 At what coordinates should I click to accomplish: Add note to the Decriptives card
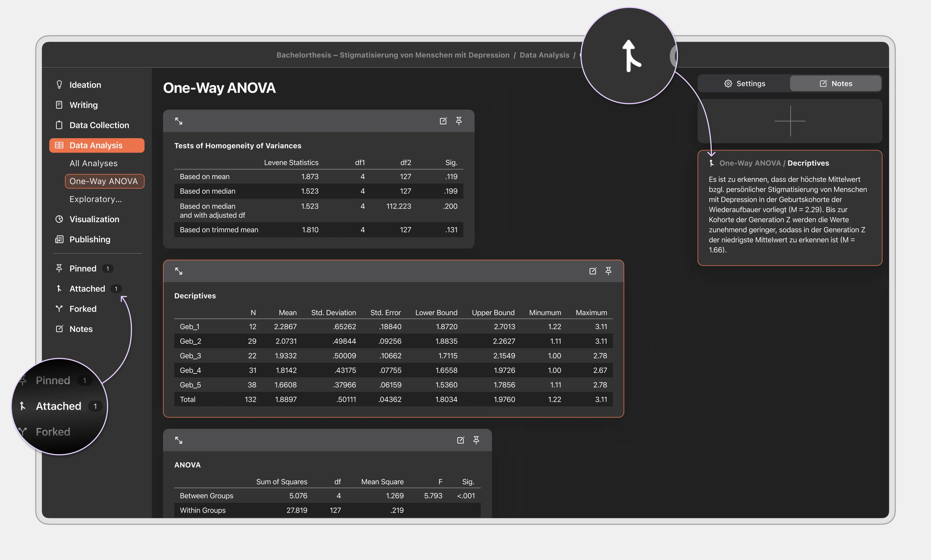click(593, 271)
